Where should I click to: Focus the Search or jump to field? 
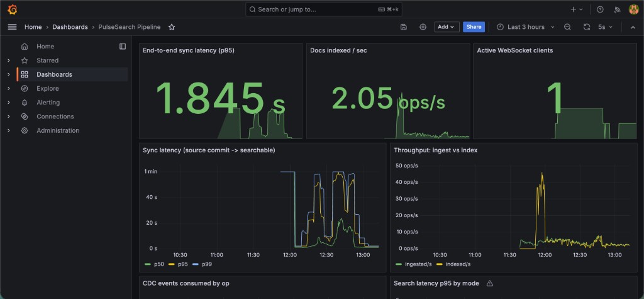pyautogui.click(x=324, y=9)
